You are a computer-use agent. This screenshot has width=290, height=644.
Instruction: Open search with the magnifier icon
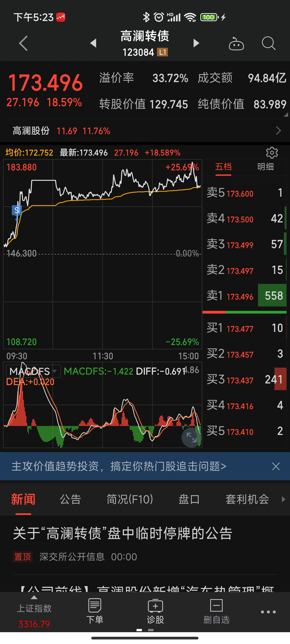click(269, 43)
